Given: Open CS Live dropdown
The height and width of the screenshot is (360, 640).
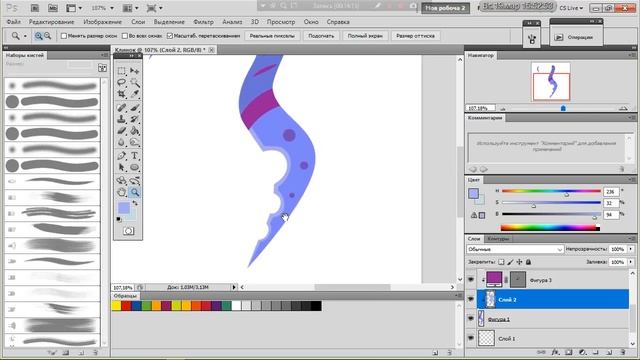Looking at the screenshot, I should pyautogui.click(x=571, y=8).
